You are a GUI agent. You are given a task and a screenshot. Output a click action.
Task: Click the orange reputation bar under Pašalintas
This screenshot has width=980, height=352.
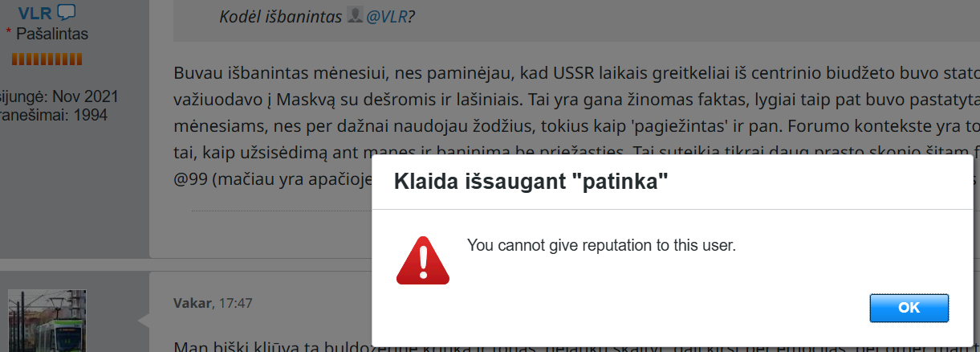click(x=47, y=59)
